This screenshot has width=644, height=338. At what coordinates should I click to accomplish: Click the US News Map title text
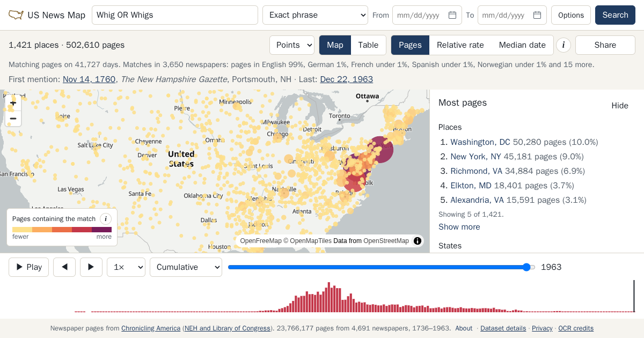click(56, 15)
